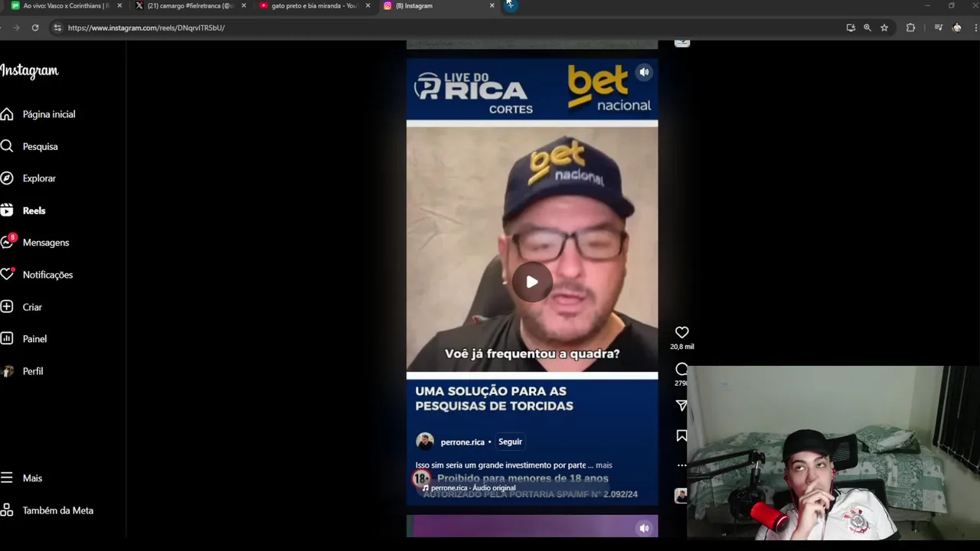
Task: Go forward in browser history
Action: point(15,28)
